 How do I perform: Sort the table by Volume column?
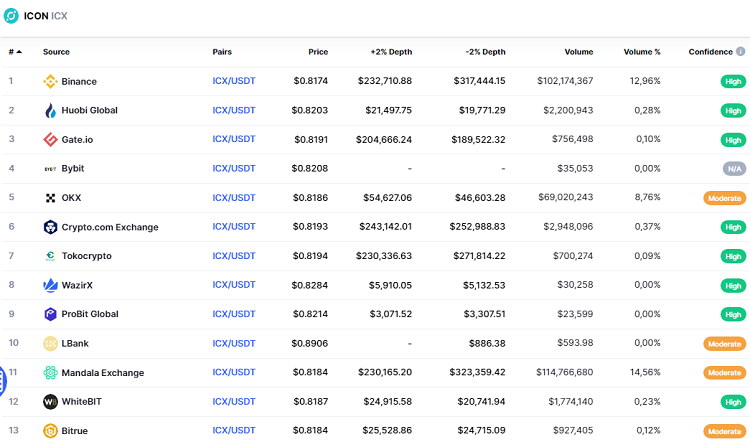click(578, 52)
